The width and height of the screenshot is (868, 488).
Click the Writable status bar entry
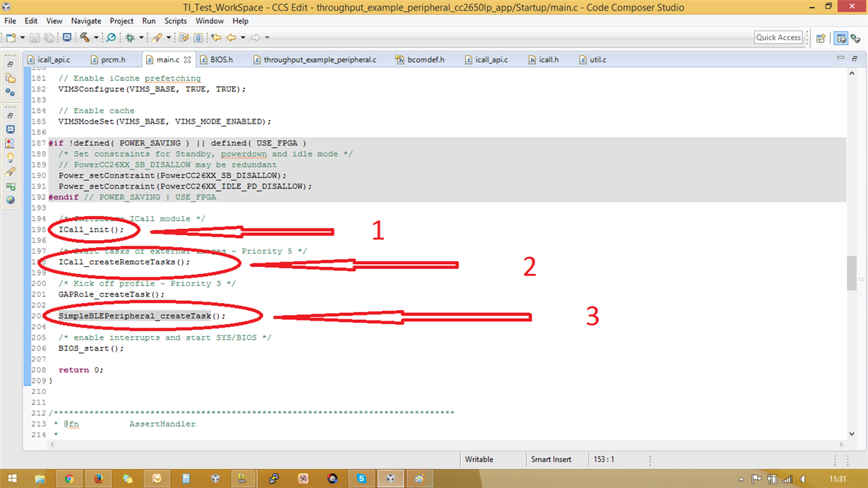(x=479, y=459)
